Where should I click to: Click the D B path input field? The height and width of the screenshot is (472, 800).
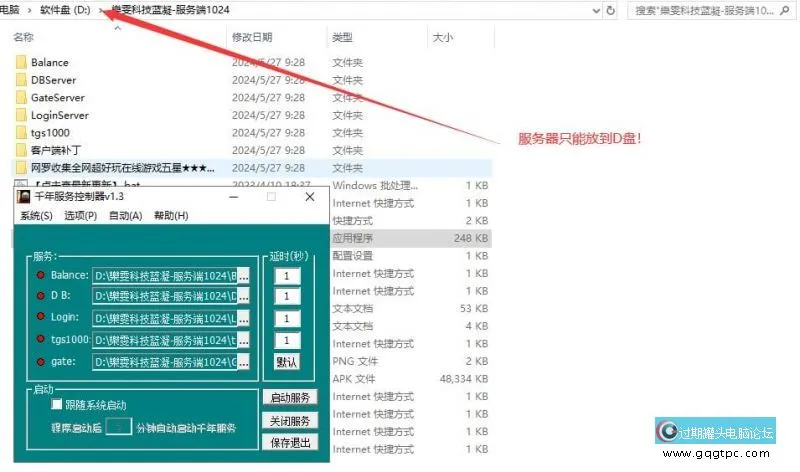click(x=164, y=296)
